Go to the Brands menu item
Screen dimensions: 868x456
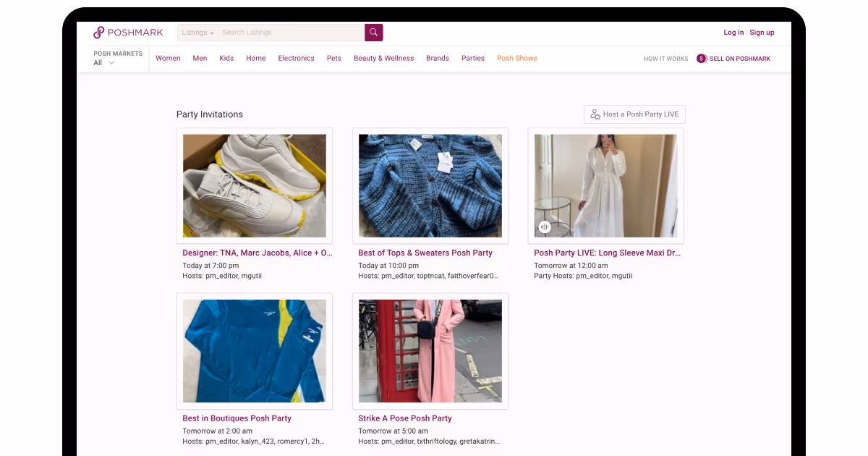(438, 59)
